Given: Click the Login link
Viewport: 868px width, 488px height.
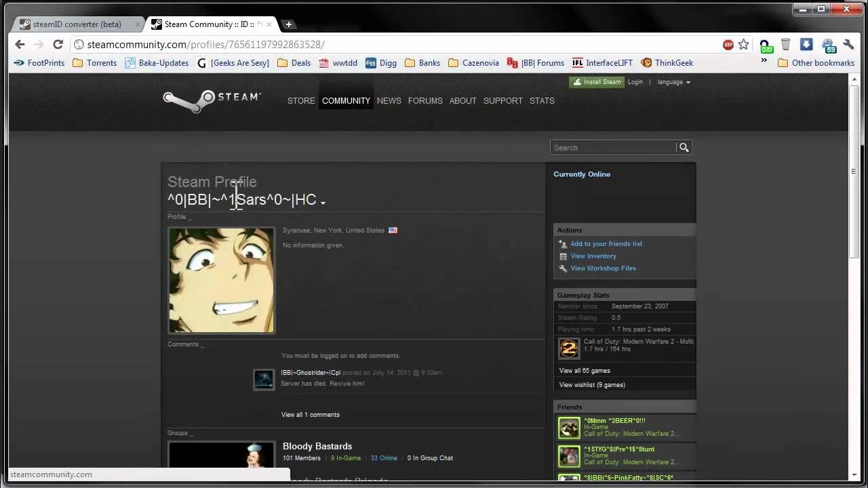Looking at the screenshot, I should tap(635, 82).
